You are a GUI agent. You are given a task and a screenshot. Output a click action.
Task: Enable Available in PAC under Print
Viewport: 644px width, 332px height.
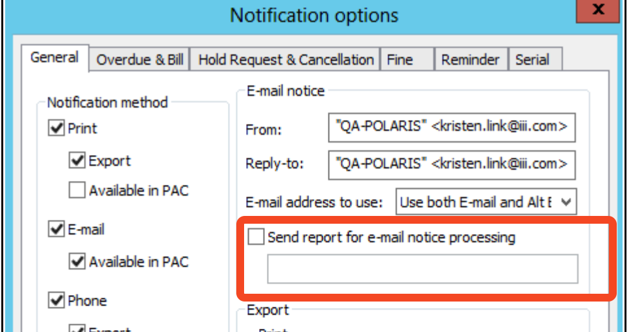(78, 191)
